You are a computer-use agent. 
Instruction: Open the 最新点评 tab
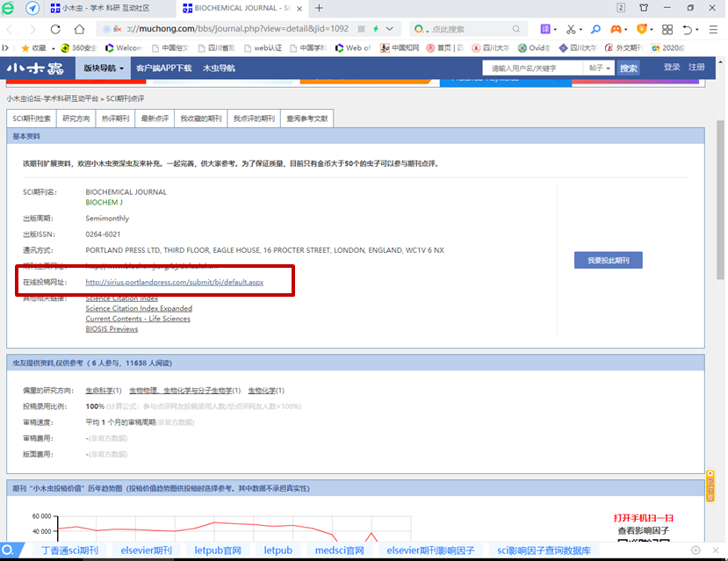click(x=155, y=119)
